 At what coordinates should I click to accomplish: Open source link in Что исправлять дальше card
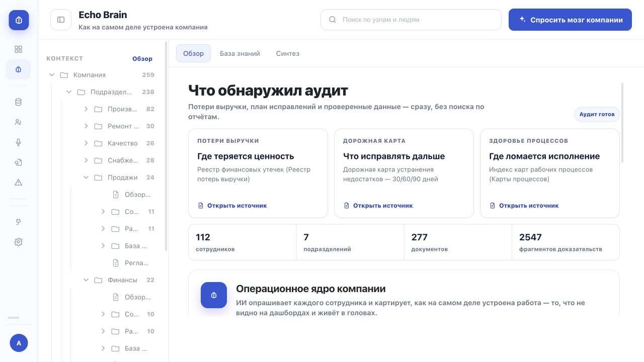point(378,206)
